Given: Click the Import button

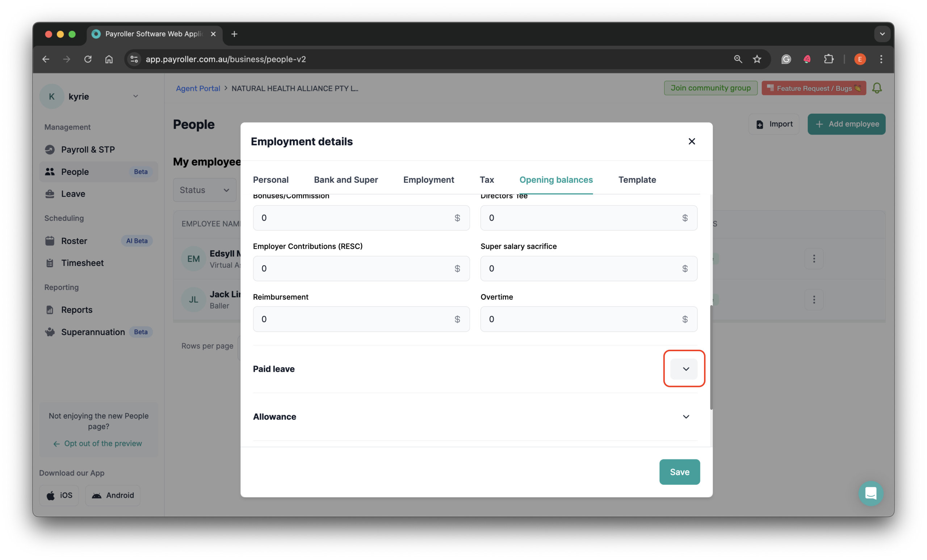Looking at the screenshot, I should point(774,124).
